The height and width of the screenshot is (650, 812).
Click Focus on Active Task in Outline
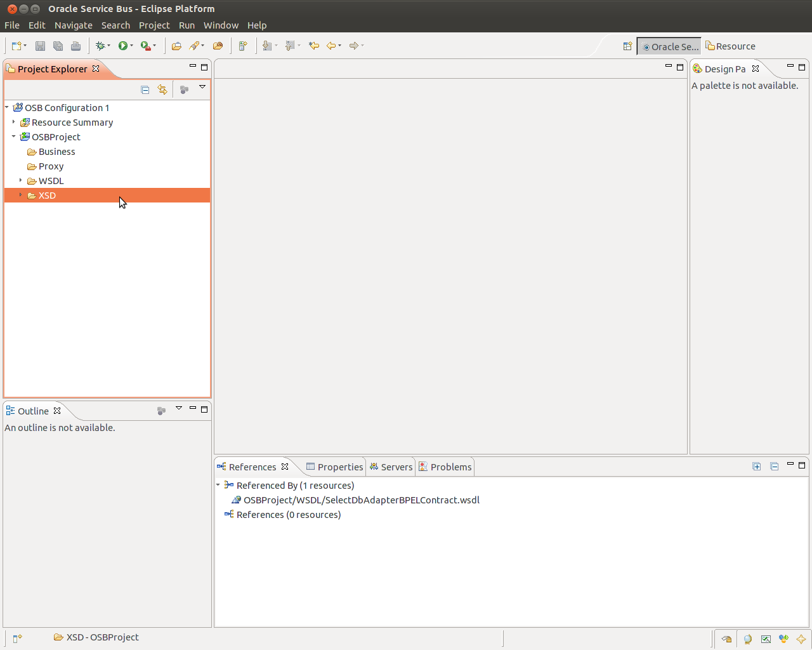161,411
